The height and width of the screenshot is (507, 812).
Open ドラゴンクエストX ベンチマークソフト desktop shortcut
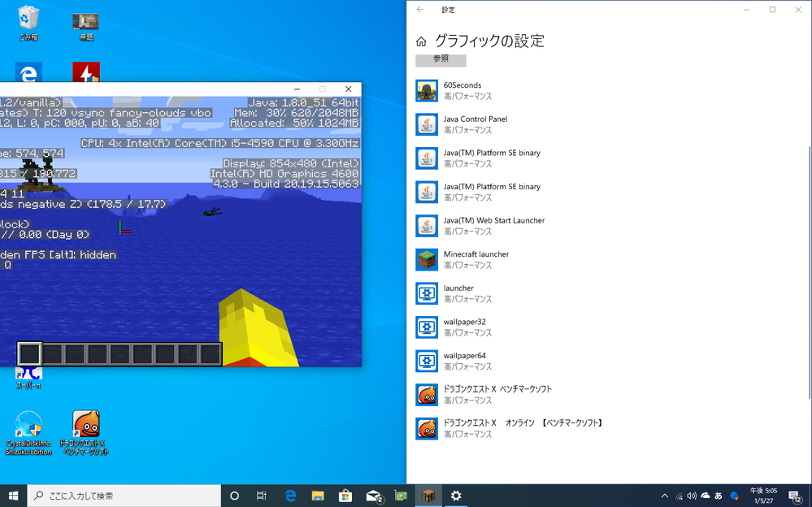(x=86, y=433)
